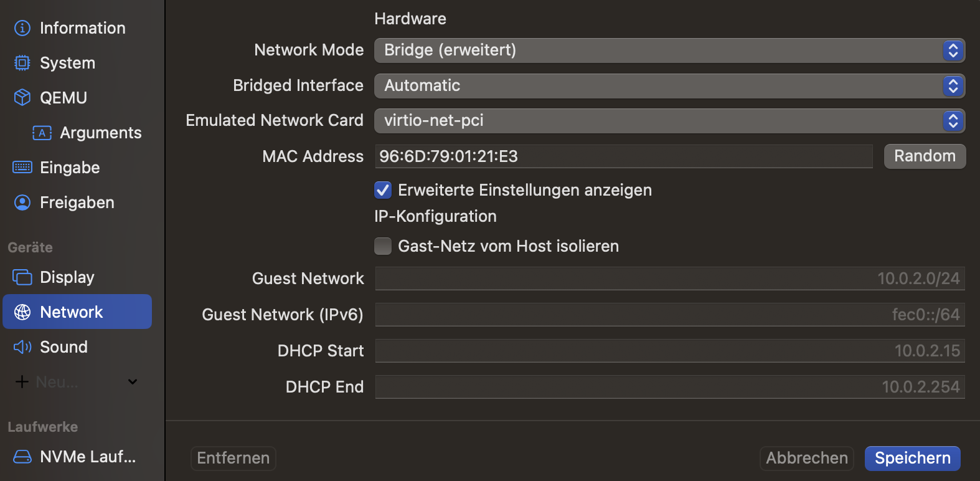Click into the MAC Address field
980x481 pixels.
click(623, 156)
